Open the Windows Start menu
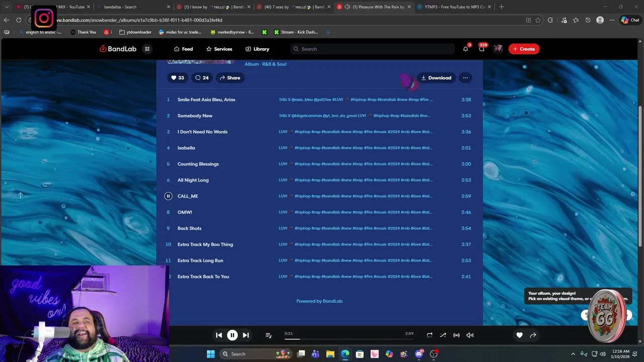Image resolution: width=644 pixels, height=362 pixels. tap(211, 354)
